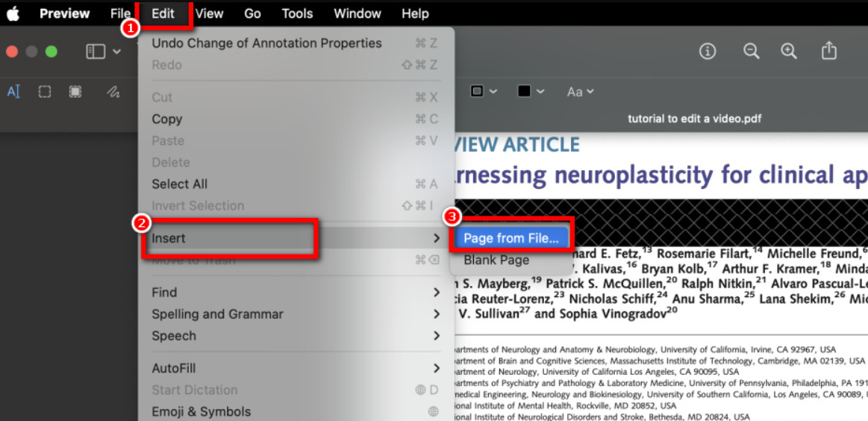The width and height of the screenshot is (868, 421).
Task: Choose Page from File… in submenu
Action: click(511, 238)
